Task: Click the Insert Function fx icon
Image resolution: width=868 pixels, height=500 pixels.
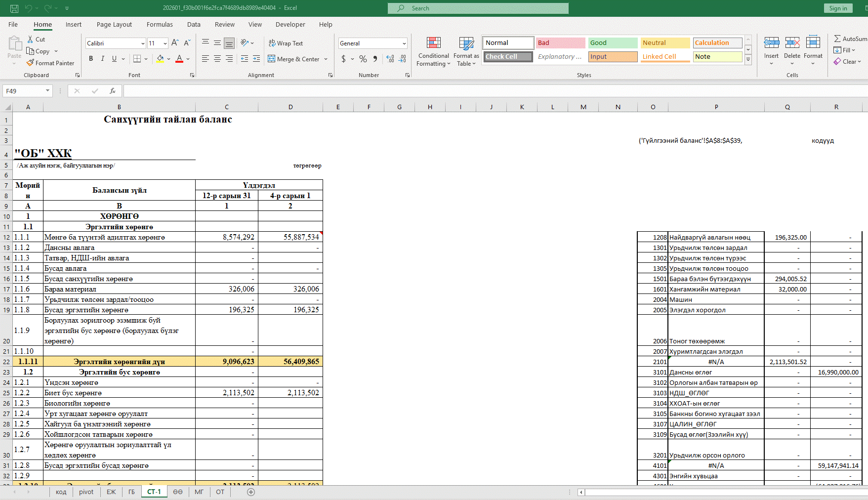Action: click(x=113, y=91)
